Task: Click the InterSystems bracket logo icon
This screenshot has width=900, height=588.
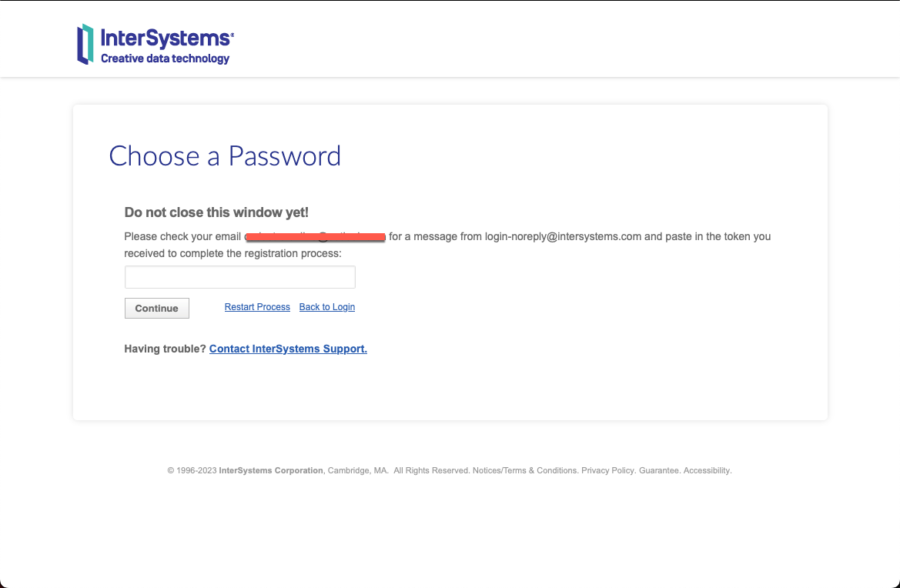Action: point(85,45)
